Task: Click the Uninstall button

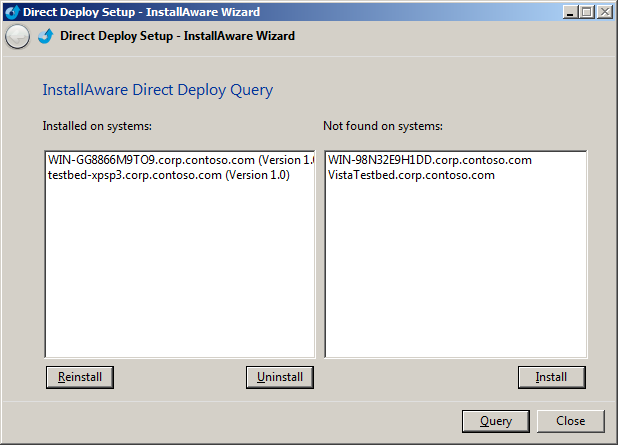Action: (280, 377)
